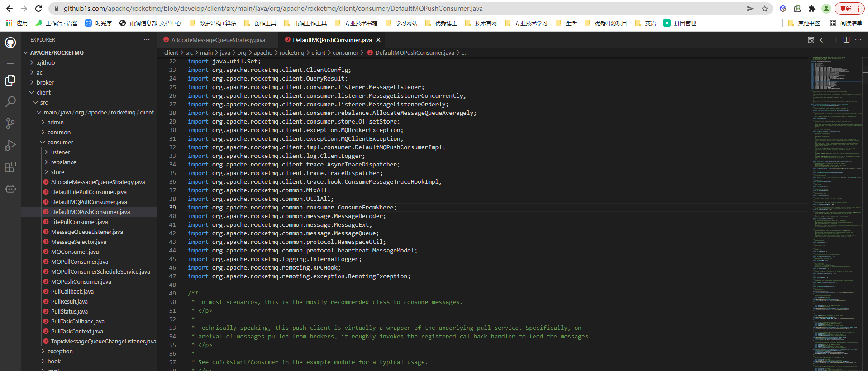This screenshot has width=868, height=371.
Task: Open the Search view icon
Action: click(10, 102)
